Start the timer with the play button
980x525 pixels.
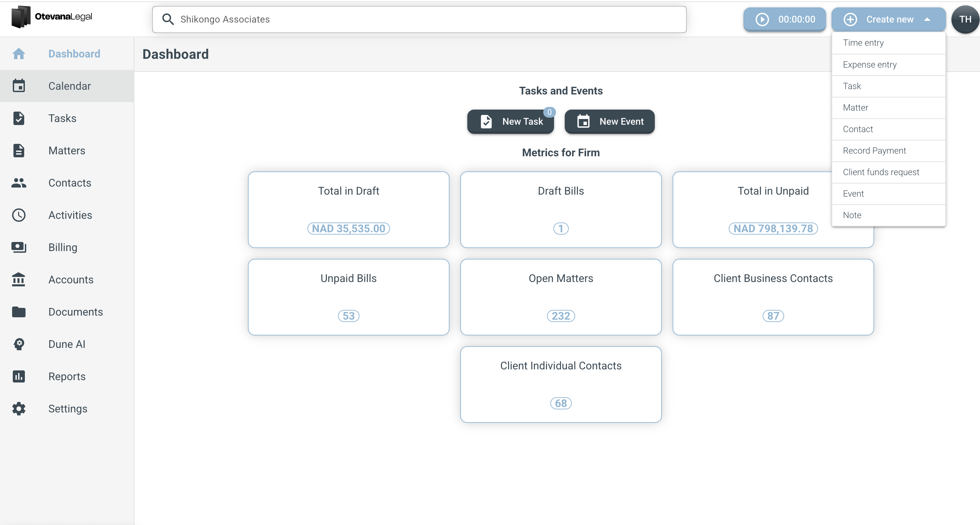762,19
